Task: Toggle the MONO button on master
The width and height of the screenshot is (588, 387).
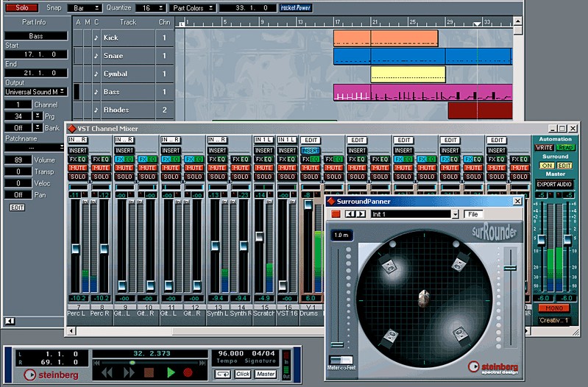Action: (554, 308)
